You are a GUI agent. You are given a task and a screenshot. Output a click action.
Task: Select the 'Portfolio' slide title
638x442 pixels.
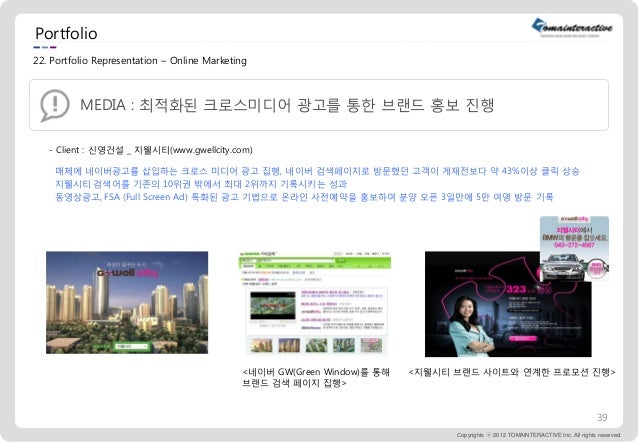(x=66, y=33)
